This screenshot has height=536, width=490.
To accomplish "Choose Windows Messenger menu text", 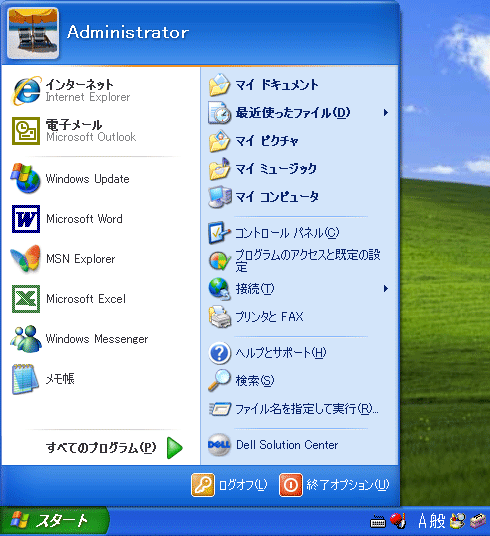I will pos(97,339).
